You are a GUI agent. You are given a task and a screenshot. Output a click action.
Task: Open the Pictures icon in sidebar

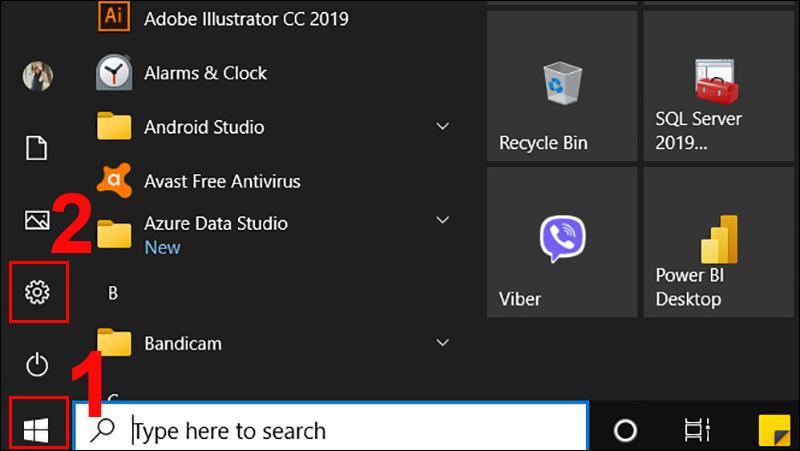pyautogui.click(x=37, y=220)
